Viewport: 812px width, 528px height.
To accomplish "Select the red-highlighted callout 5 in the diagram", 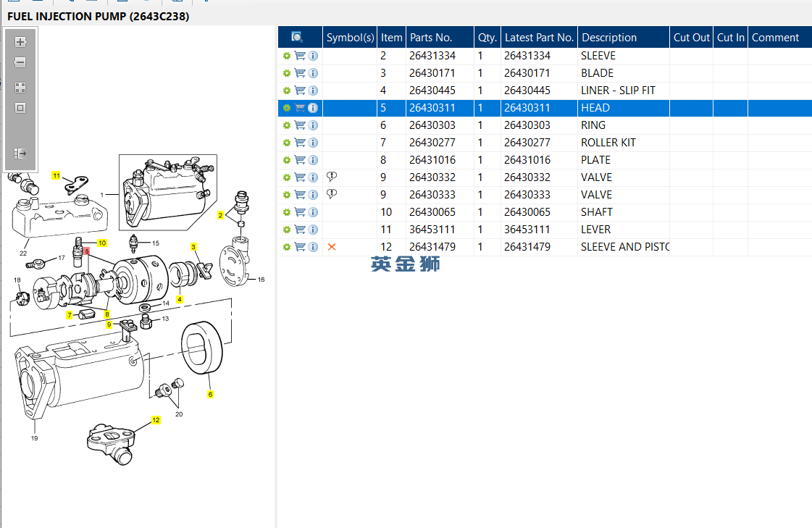I will click(x=86, y=251).
